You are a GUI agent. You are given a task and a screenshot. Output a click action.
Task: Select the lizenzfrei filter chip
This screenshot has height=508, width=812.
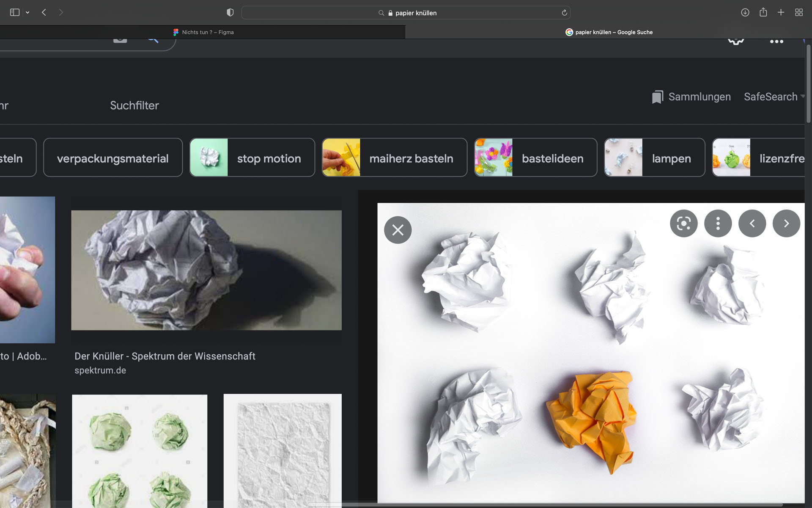pyautogui.click(x=758, y=157)
